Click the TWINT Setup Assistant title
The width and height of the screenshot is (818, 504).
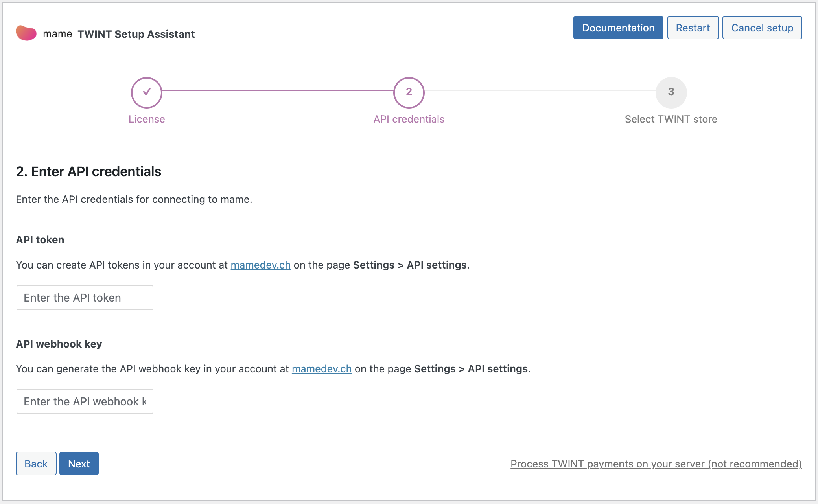point(136,34)
